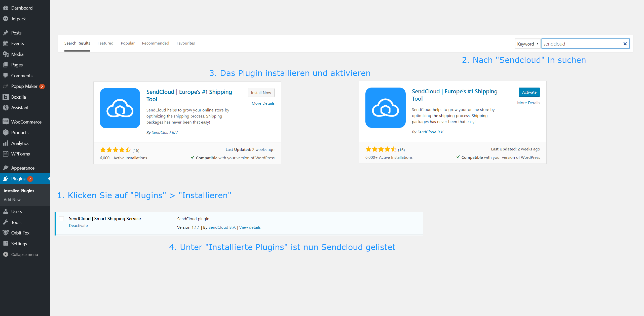Open the Keyword search filter dropdown
The height and width of the screenshot is (316, 644).
point(527,44)
